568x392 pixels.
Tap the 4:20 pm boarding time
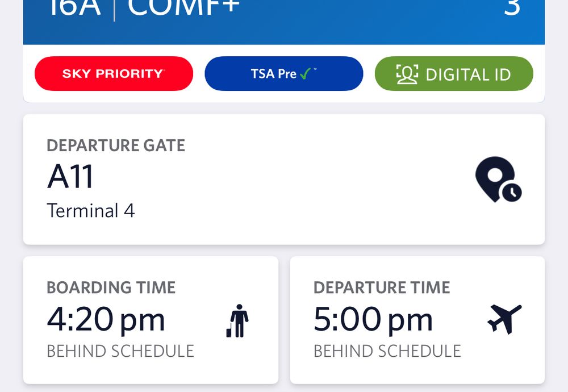106,319
